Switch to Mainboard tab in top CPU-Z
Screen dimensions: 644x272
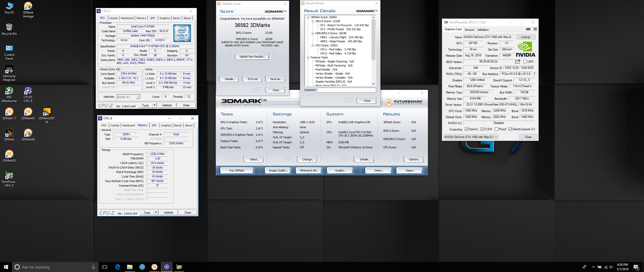pos(127,18)
